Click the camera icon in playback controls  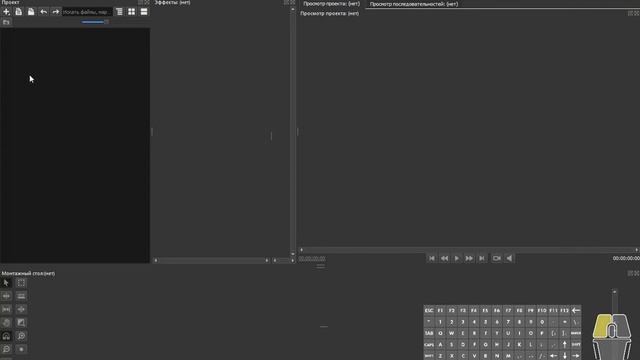496,258
